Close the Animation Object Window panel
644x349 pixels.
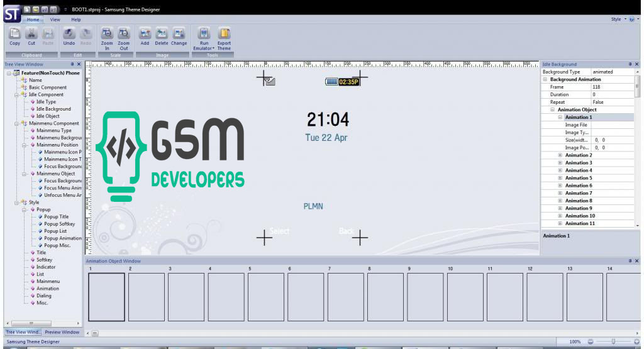pos(636,261)
